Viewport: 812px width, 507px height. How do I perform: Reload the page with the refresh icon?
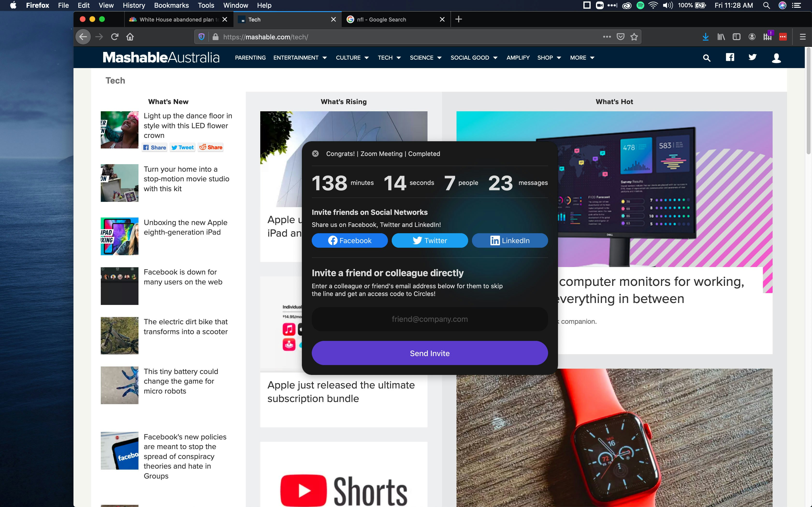pos(115,37)
